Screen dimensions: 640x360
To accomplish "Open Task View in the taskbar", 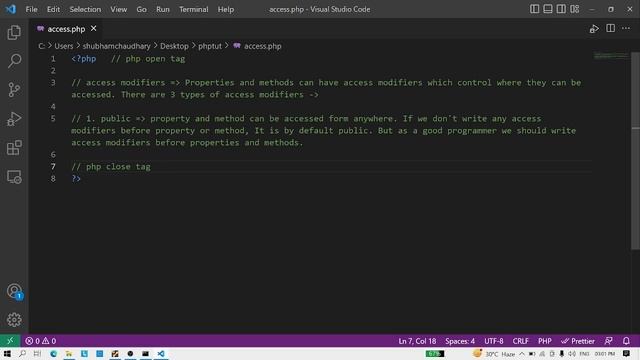I will click(x=37, y=353).
